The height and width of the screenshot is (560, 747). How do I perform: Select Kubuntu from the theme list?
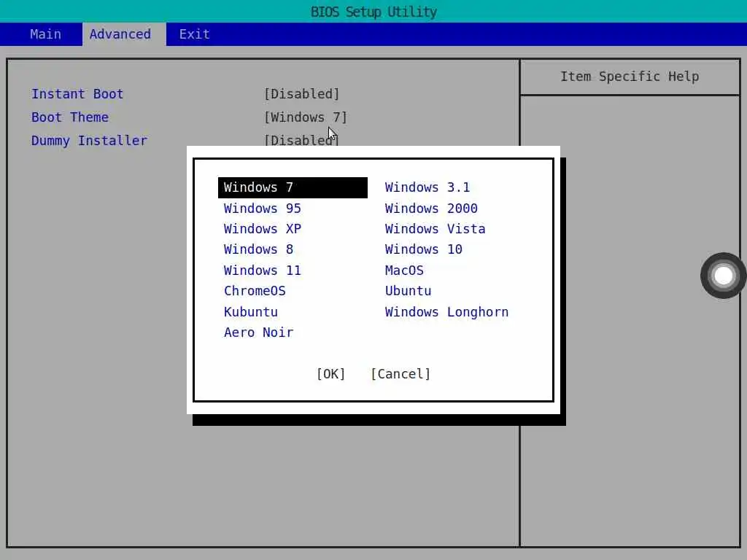(x=251, y=312)
